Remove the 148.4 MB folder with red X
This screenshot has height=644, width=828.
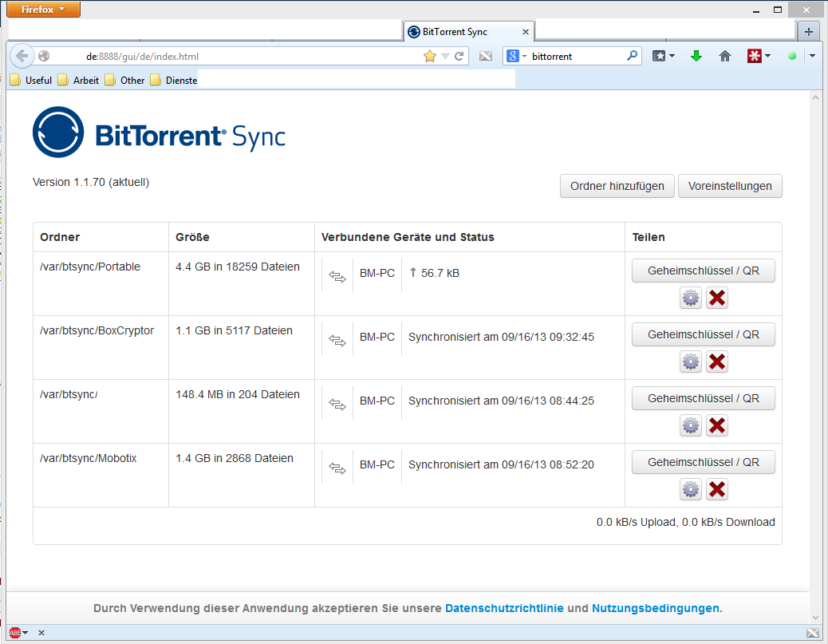717,426
